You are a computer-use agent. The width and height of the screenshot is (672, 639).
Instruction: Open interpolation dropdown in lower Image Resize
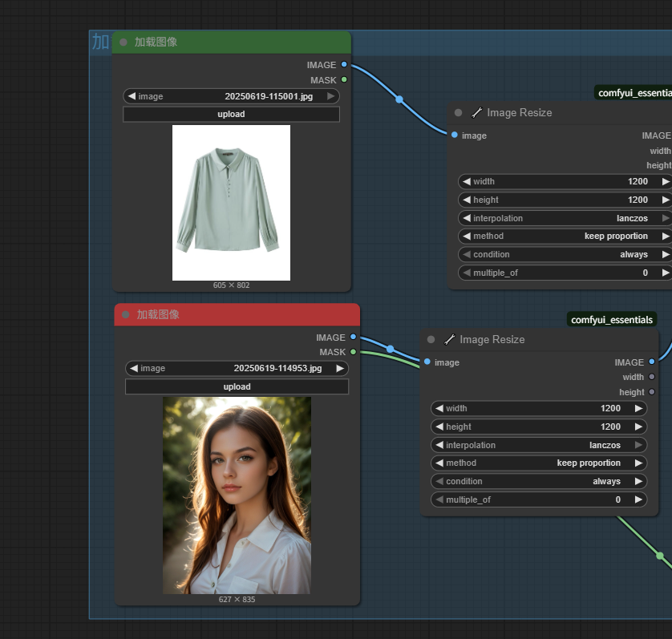click(x=539, y=445)
